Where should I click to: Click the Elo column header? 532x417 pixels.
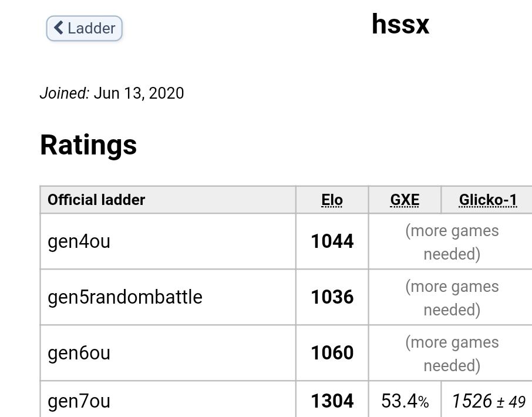(x=332, y=200)
